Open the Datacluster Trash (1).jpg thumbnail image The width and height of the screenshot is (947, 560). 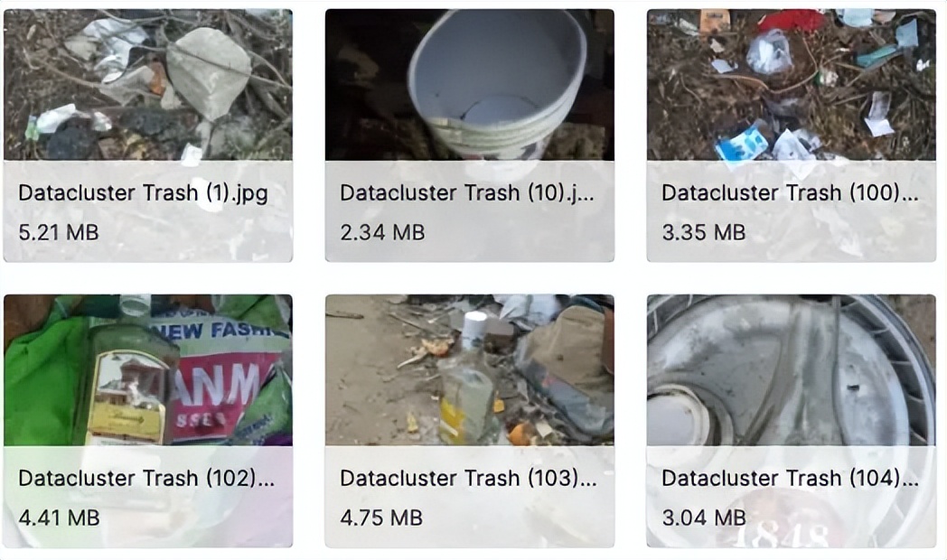coord(148,85)
